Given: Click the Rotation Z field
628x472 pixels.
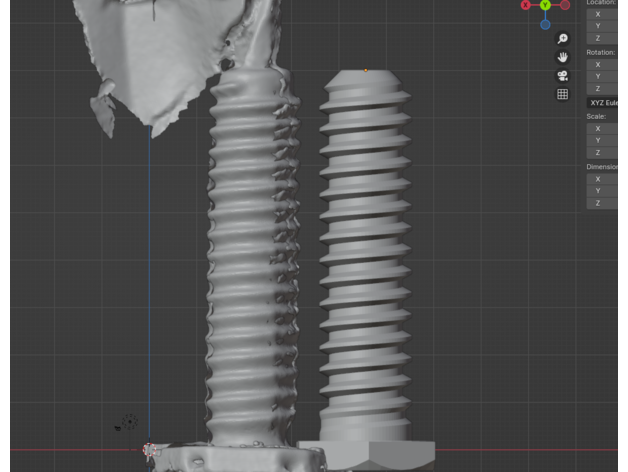Looking at the screenshot, I should click(603, 88).
